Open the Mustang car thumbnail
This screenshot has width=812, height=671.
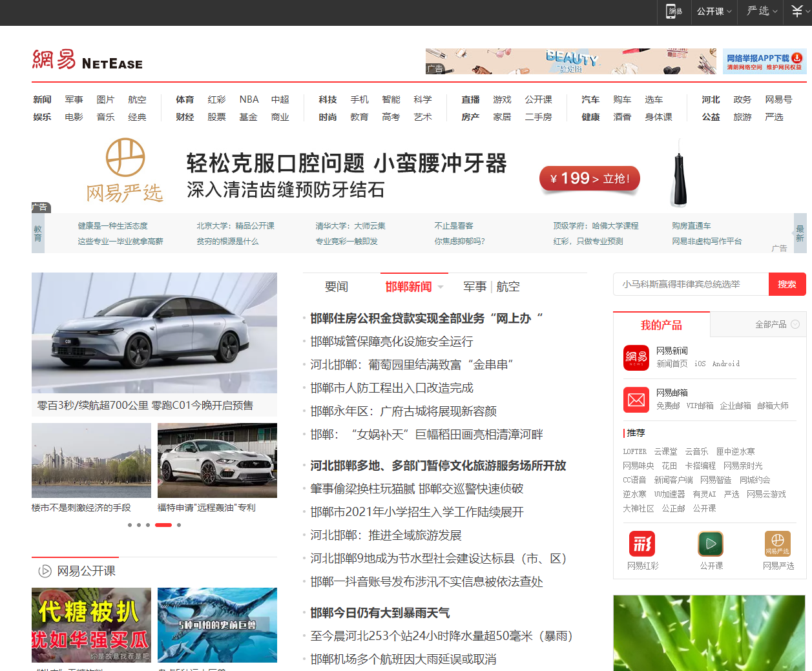coord(217,460)
